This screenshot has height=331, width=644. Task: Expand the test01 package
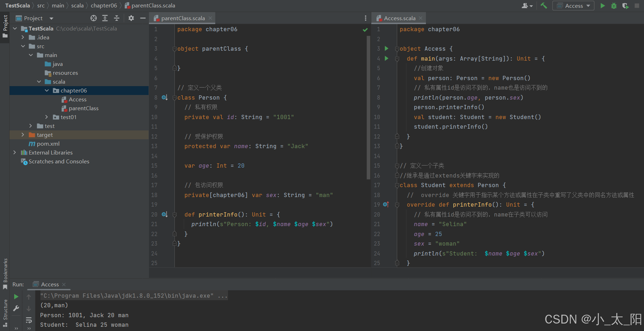click(x=46, y=117)
